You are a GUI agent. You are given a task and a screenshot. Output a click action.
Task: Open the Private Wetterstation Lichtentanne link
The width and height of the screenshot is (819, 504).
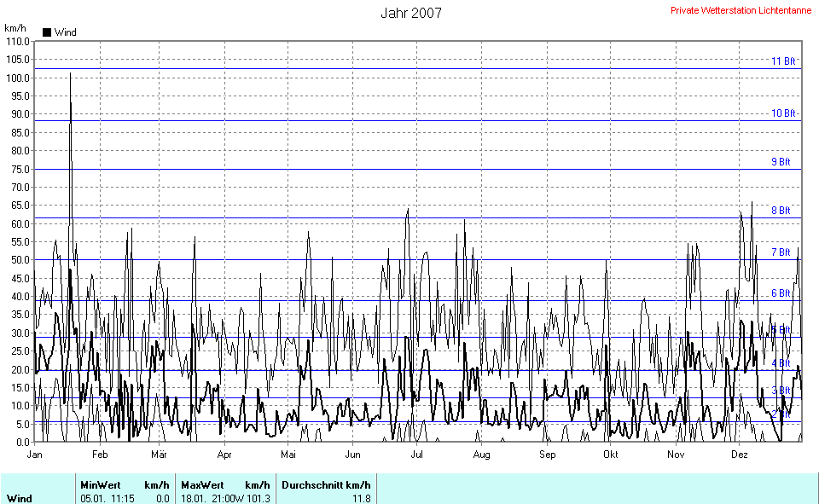coord(741,11)
